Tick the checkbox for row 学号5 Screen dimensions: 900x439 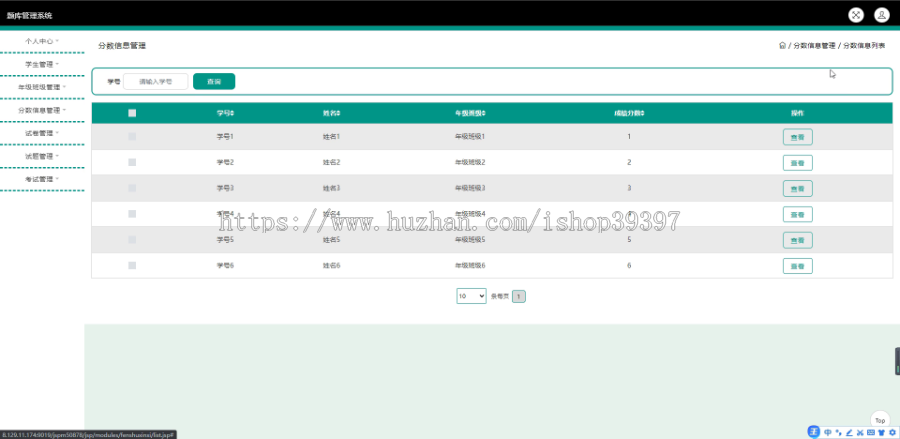pyautogui.click(x=132, y=240)
